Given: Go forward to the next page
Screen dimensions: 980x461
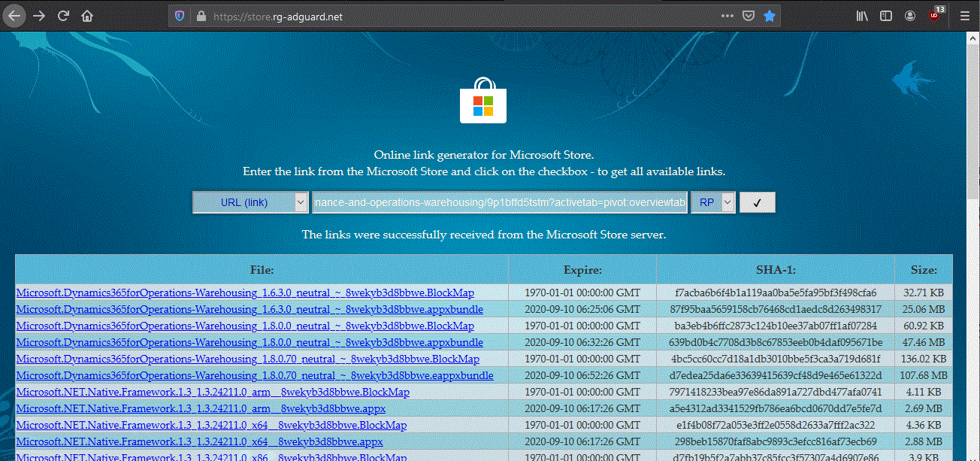Looking at the screenshot, I should 39,15.
